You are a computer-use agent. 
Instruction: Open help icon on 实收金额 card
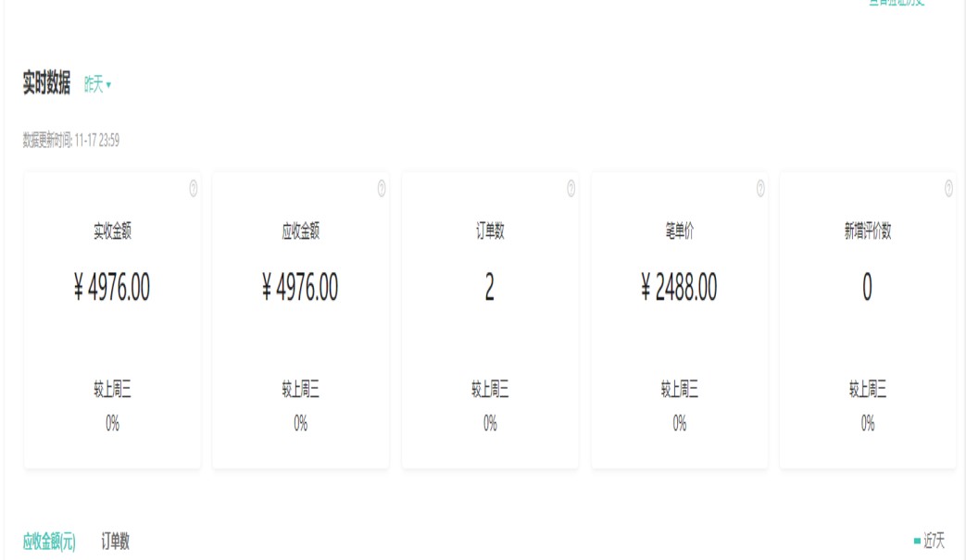coord(193,189)
